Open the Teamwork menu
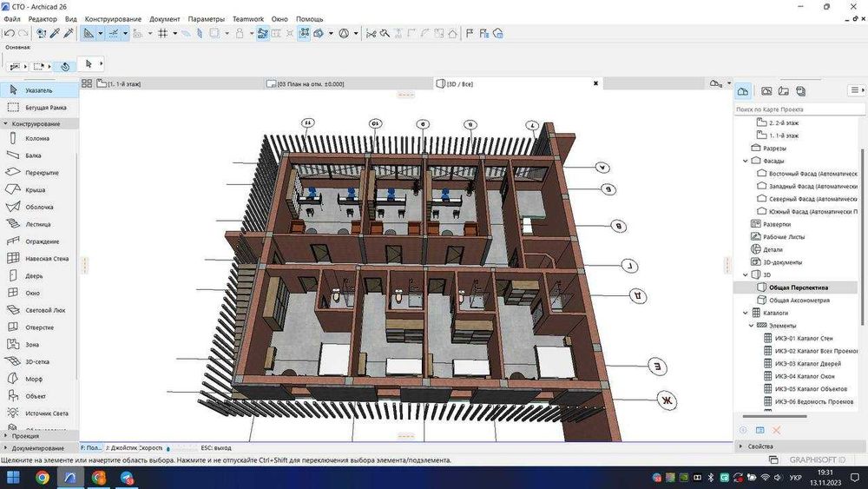 click(248, 19)
